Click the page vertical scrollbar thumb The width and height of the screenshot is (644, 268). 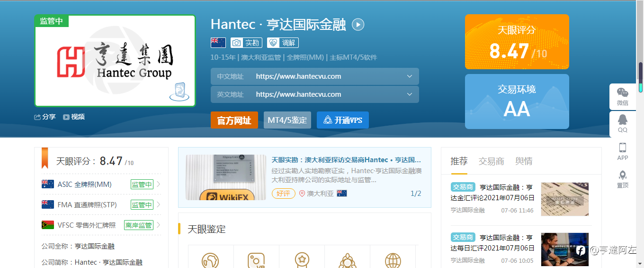coord(641,77)
